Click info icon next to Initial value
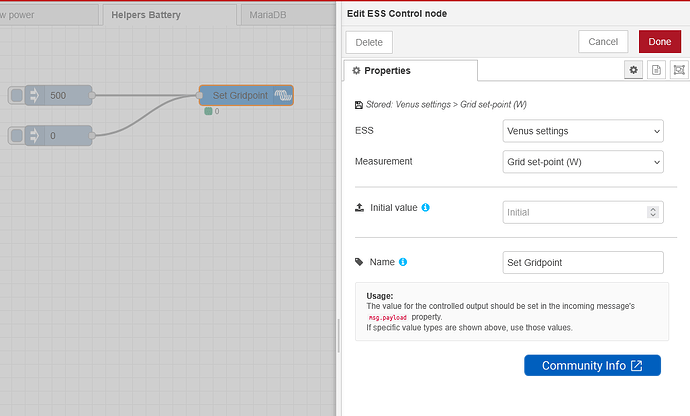690x416 pixels. click(426, 207)
